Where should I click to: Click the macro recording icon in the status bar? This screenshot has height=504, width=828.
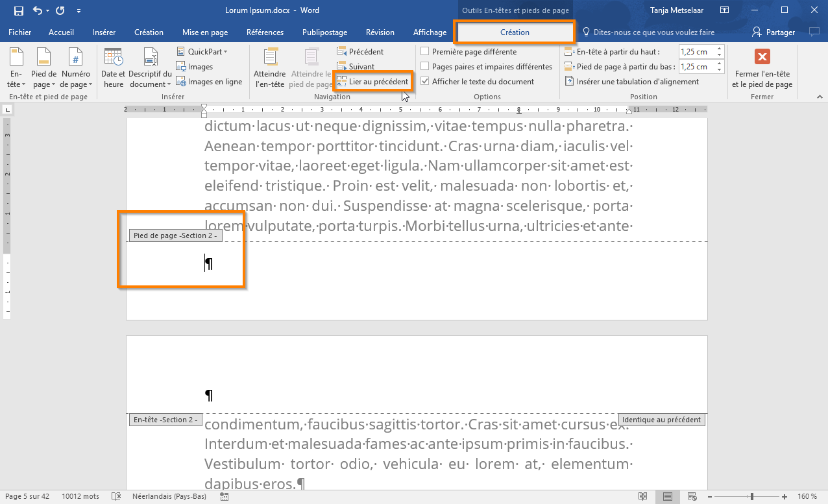point(224,496)
